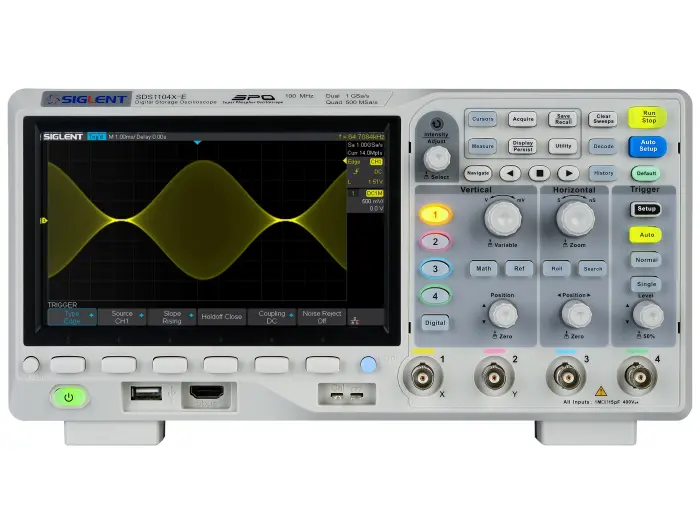Image resolution: width=700 pixels, height=525 pixels.
Task: Open the Ref waveform button
Action: click(x=519, y=268)
